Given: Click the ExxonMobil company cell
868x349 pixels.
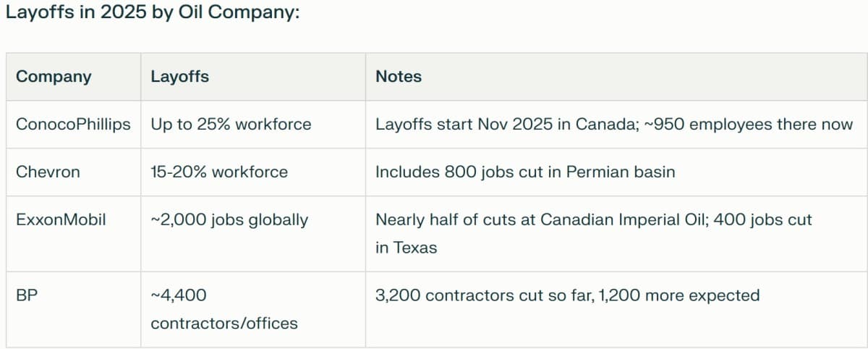Looking at the screenshot, I should click(x=61, y=219).
